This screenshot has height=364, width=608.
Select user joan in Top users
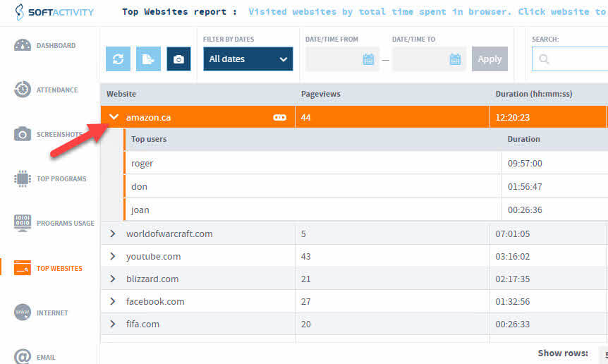(x=140, y=210)
